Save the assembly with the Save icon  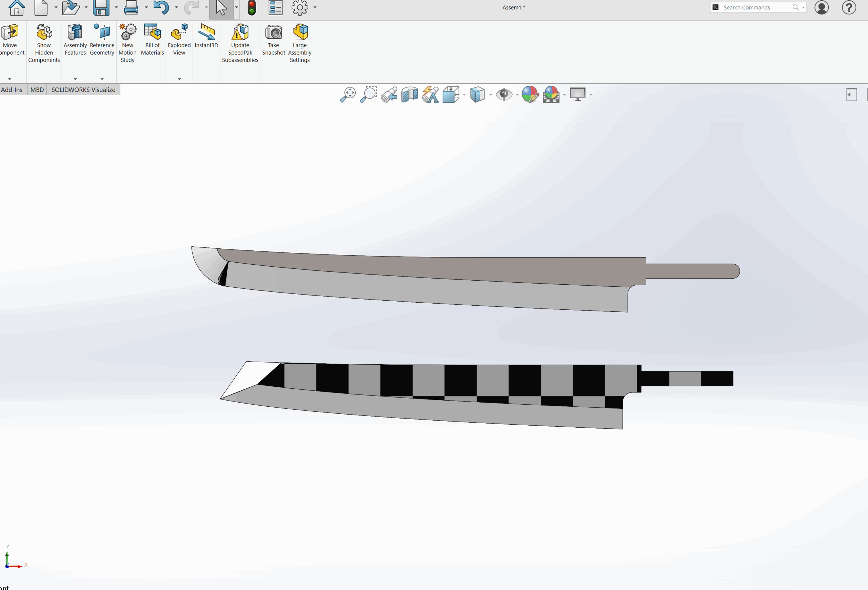[101, 7]
